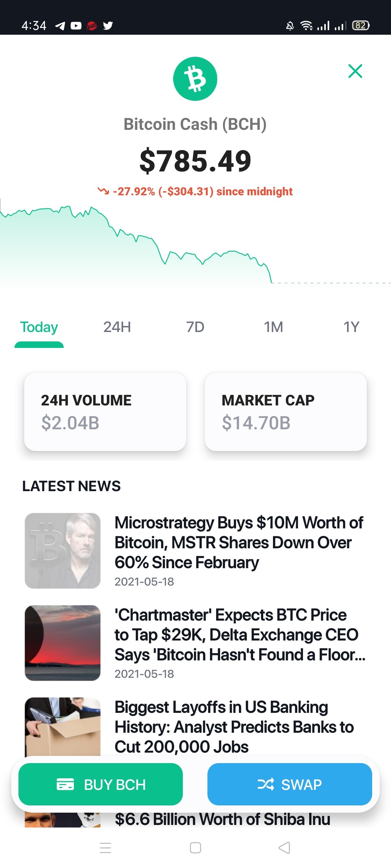Switch chart to 7D range
Image resolution: width=391 pixels, height=868 pixels.
195,327
